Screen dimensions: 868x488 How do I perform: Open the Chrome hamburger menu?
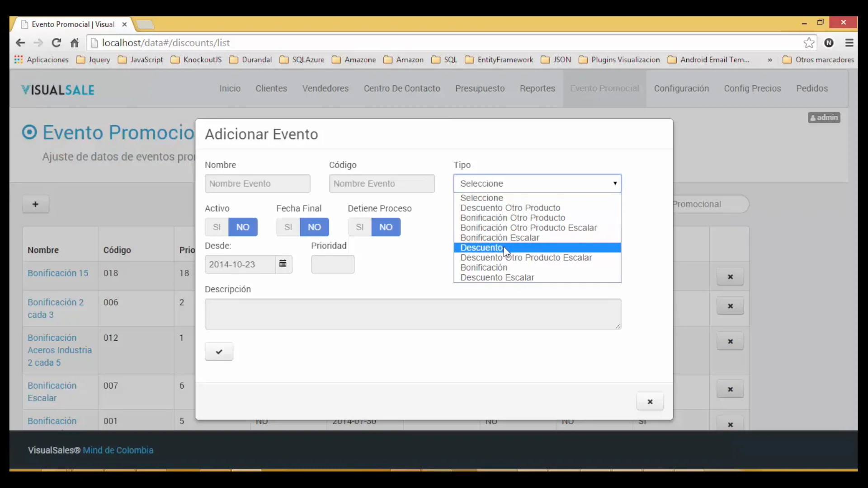[849, 42]
